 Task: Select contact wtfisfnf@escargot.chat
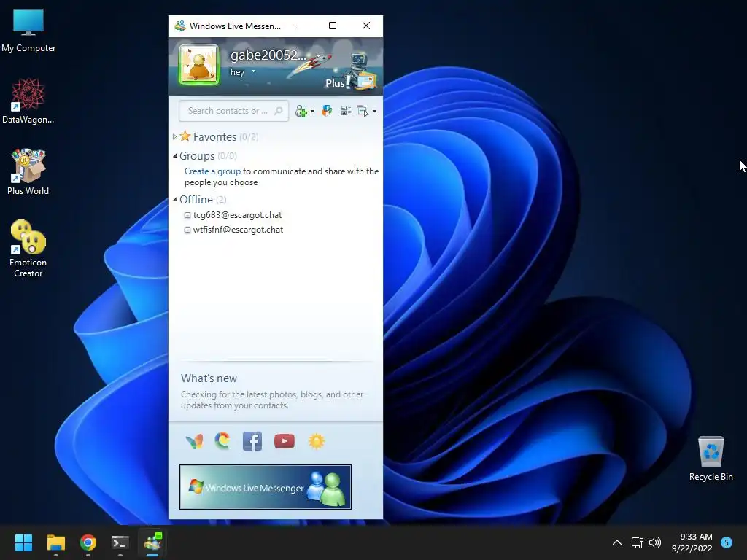239,230
